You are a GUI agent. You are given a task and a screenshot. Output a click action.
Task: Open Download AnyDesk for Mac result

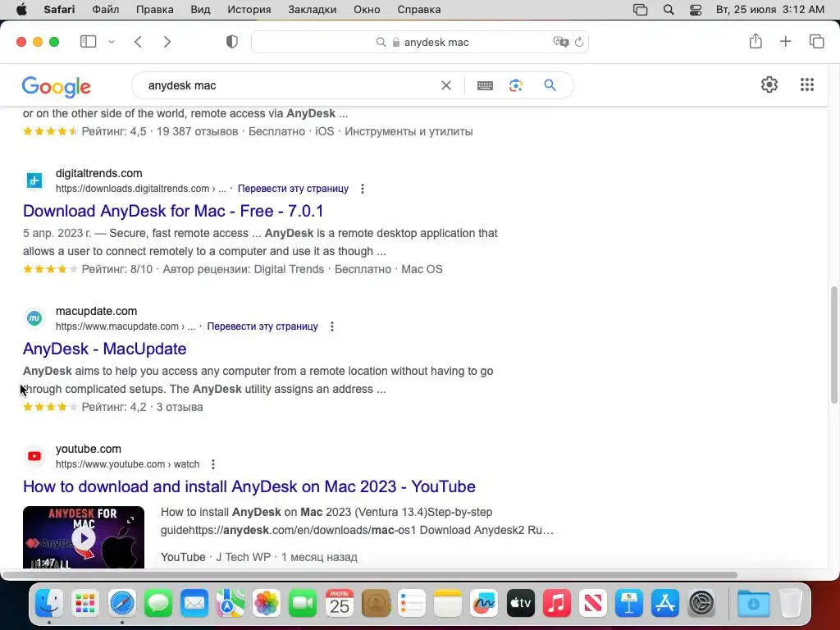[173, 211]
